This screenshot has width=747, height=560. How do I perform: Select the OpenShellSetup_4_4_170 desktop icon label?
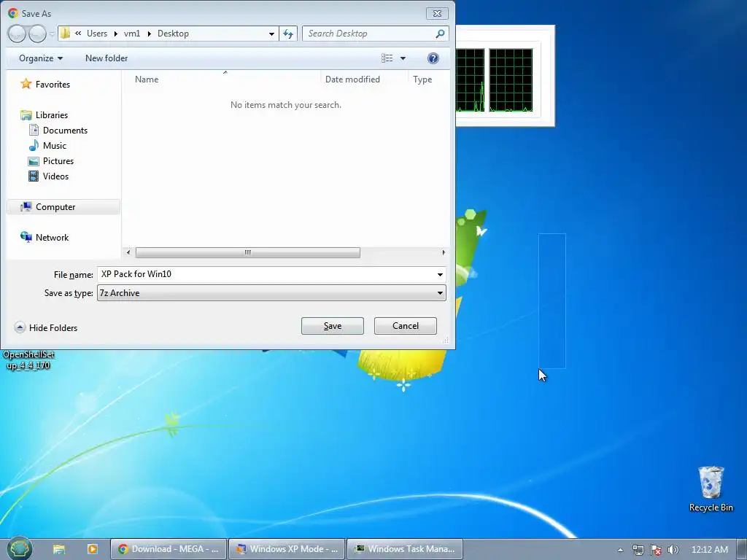(x=28, y=360)
